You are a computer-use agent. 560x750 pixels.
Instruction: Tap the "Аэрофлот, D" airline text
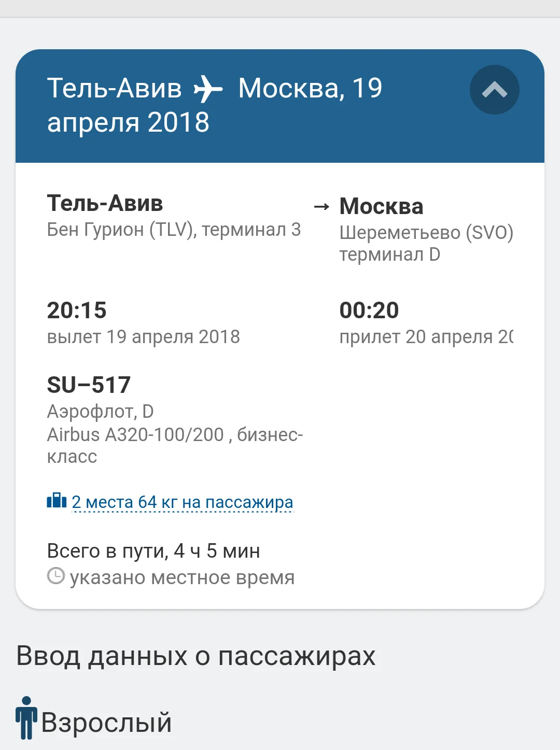tap(100, 412)
